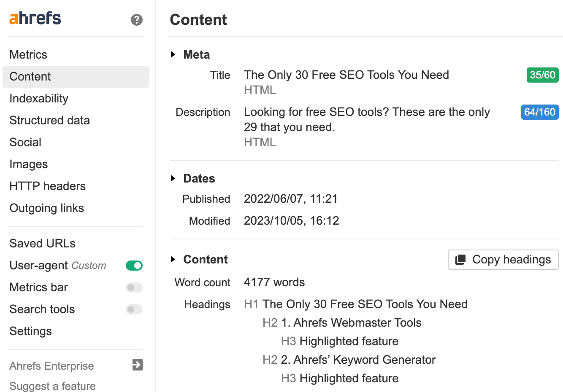The image size is (563, 392).
Task: Select the Structured data sidebar item
Action: pos(49,120)
